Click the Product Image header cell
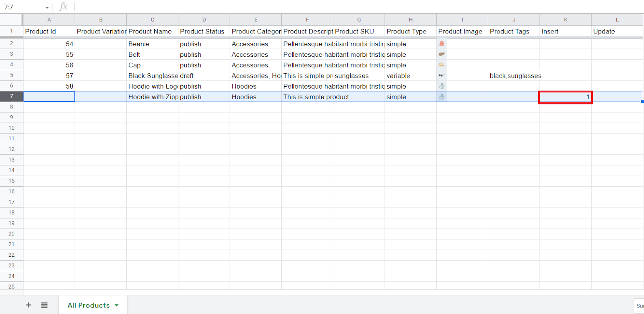Image resolution: width=644 pixels, height=314 pixels. pyautogui.click(x=462, y=31)
